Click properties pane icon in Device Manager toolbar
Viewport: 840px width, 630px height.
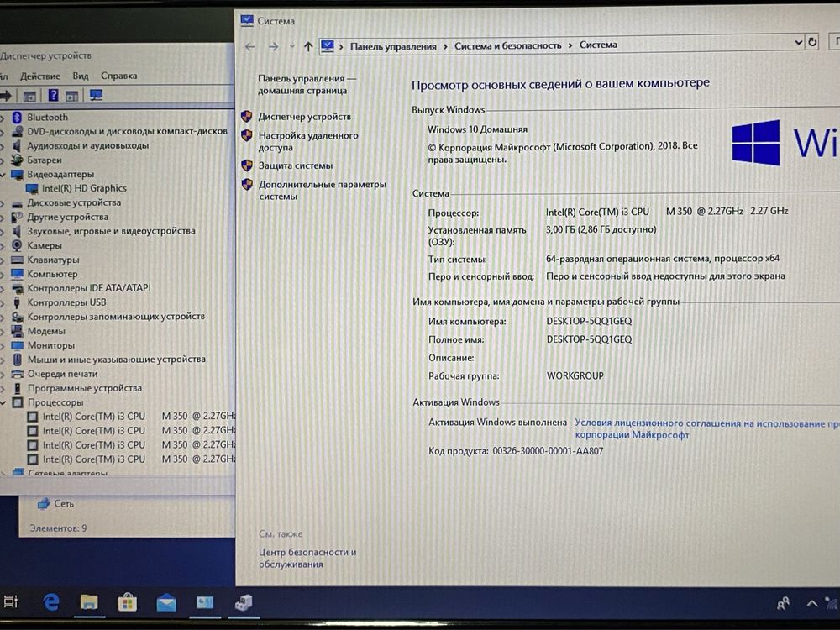(x=29, y=96)
